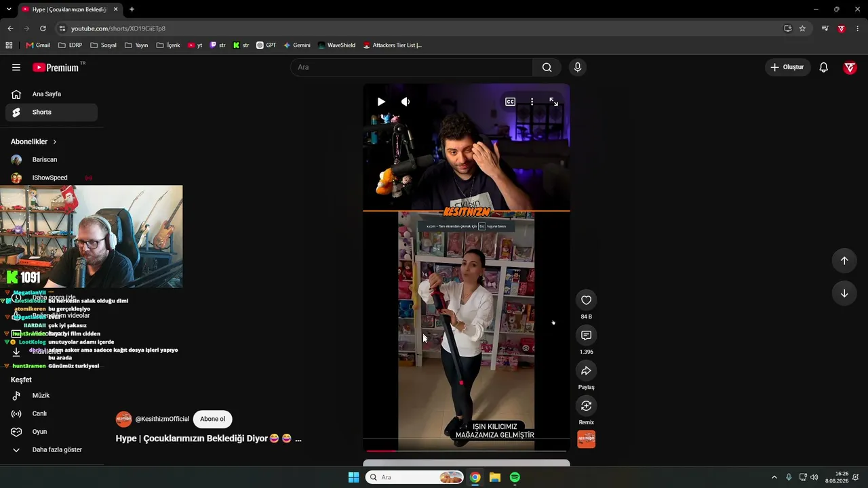868x488 pixels.
Task: Click the Paylaş share icon
Action: [587, 371]
